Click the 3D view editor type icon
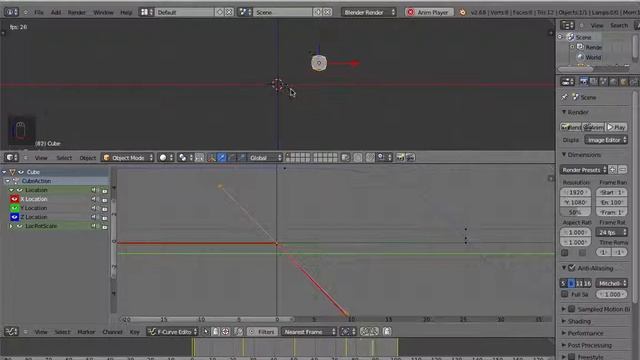This screenshot has width=640, height=360. (x=11, y=158)
